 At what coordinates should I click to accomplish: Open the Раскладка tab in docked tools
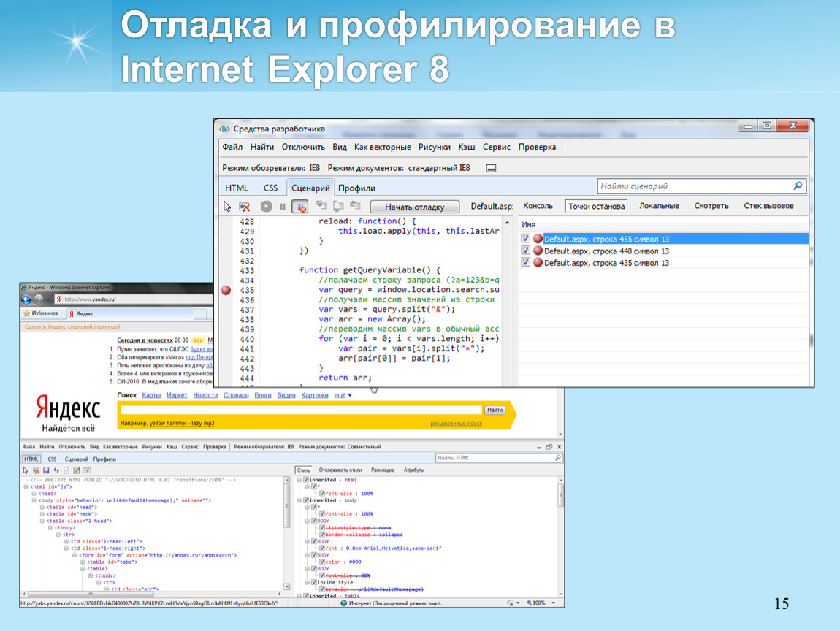[x=383, y=470]
